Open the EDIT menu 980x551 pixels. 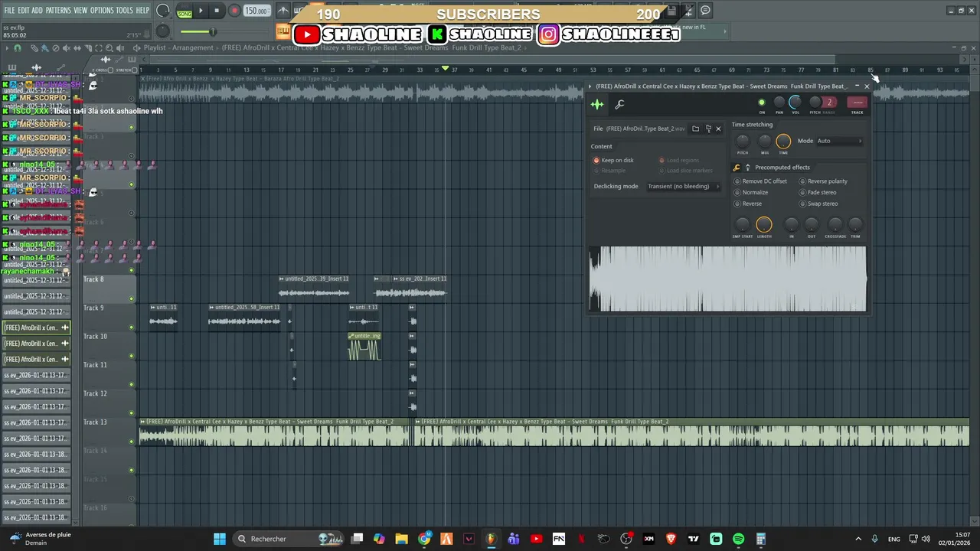(x=24, y=11)
